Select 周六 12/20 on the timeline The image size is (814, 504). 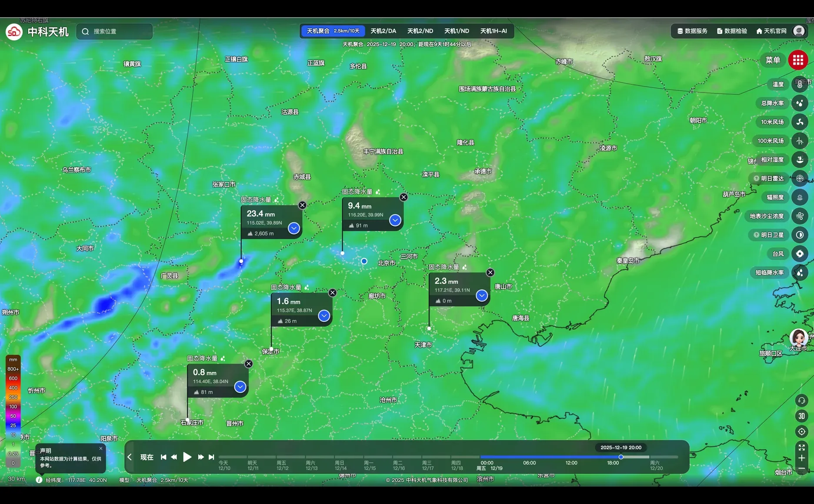[x=656, y=465]
